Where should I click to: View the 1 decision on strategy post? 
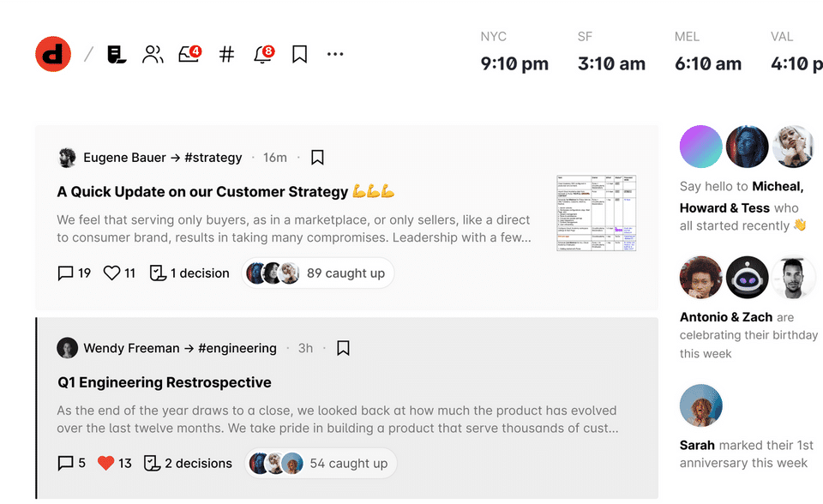(189, 273)
